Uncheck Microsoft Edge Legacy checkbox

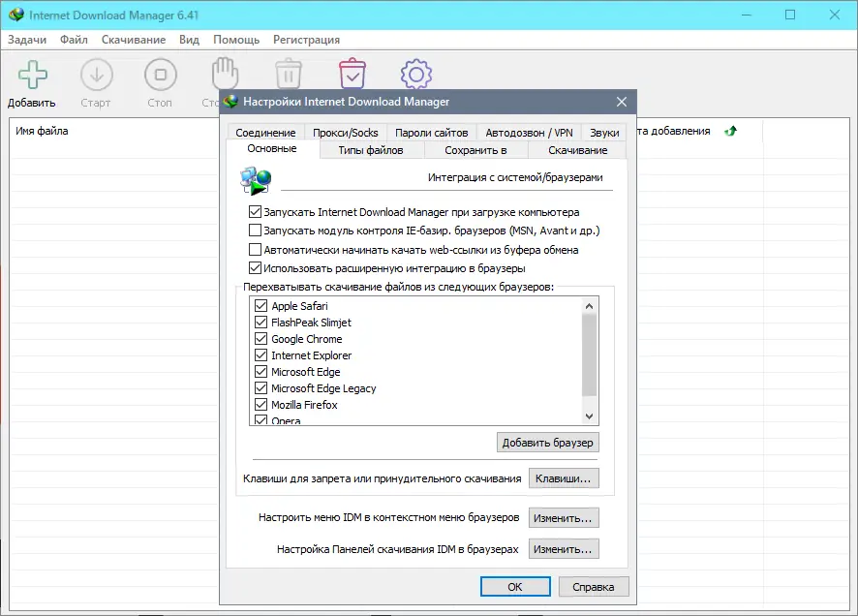click(x=261, y=387)
